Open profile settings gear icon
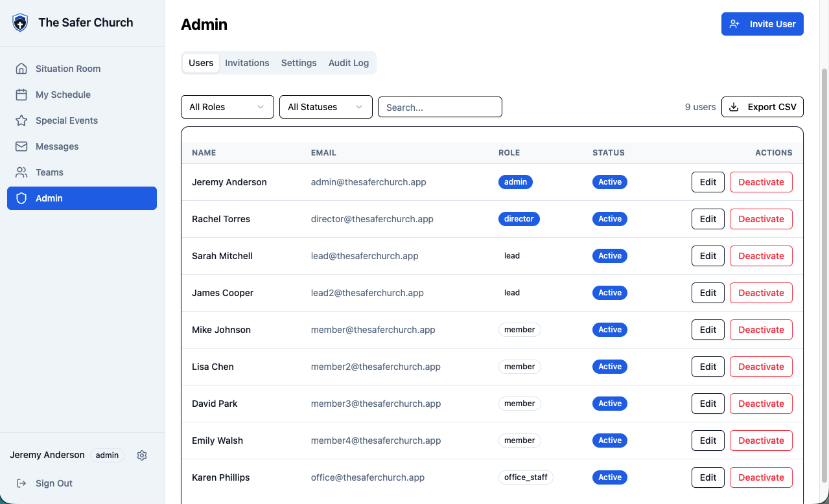This screenshot has width=829, height=504. click(142, 455)
